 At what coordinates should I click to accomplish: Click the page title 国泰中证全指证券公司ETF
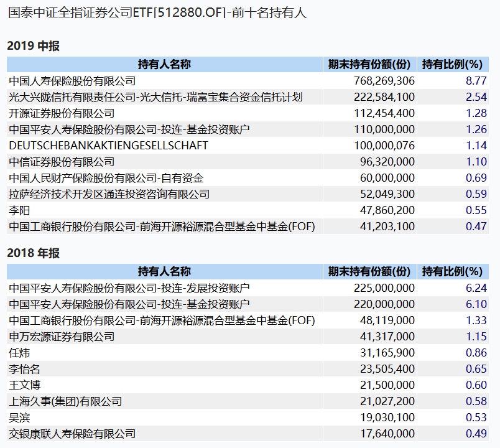[70, 13]
